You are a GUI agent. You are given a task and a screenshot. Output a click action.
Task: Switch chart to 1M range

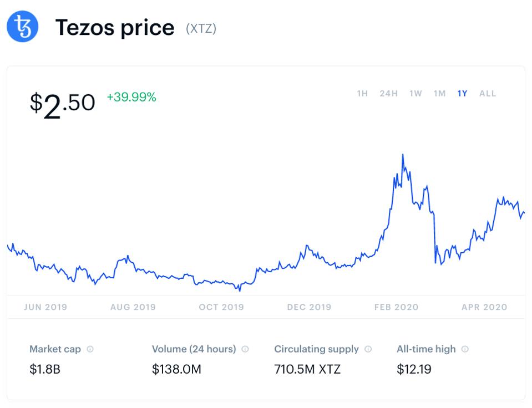coord(439,94)
